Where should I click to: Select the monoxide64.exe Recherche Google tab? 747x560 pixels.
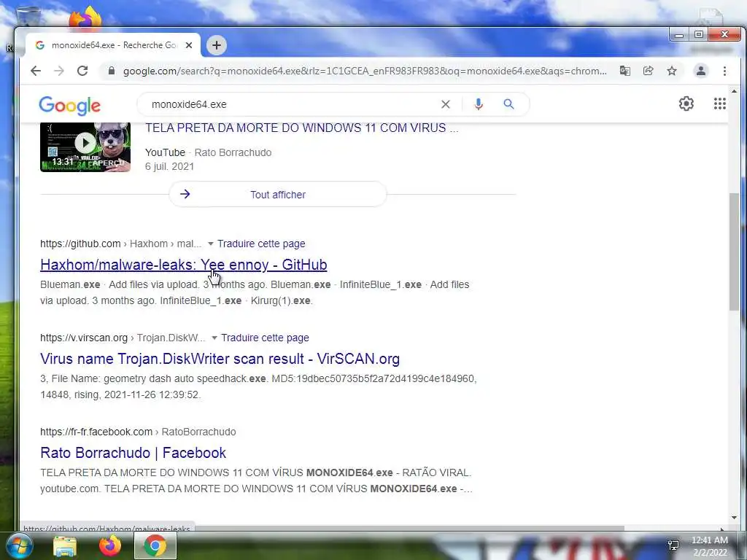point(113,45)
